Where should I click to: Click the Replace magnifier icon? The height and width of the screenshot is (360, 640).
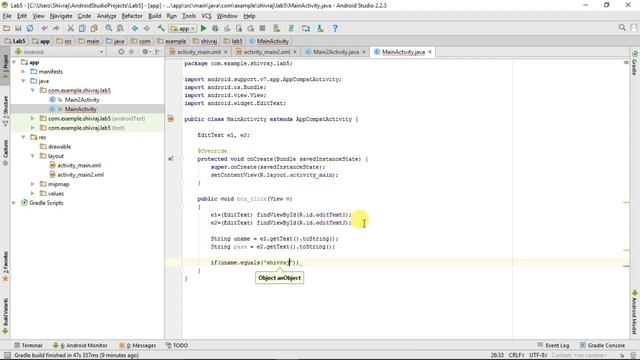pyautogui.click(x=120, y=28)
